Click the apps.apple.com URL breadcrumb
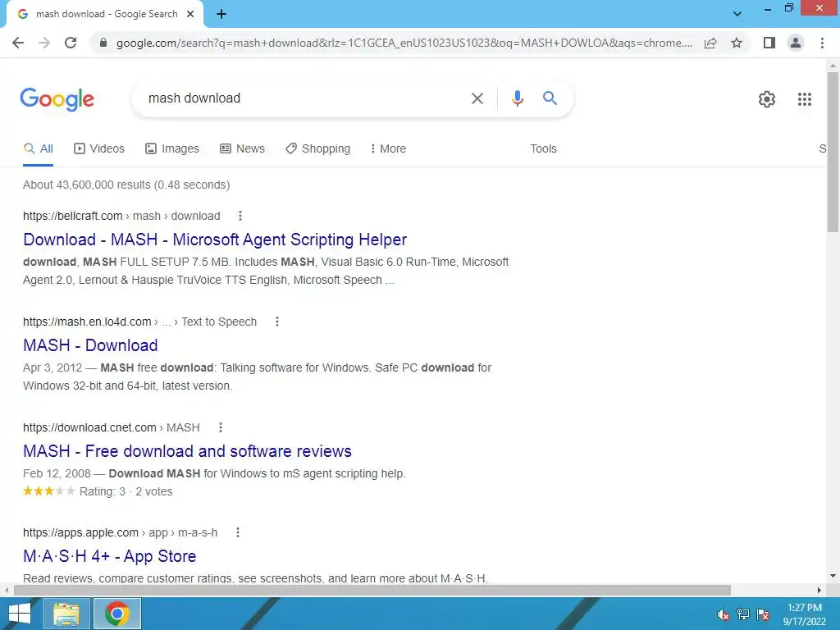Viewport: 840px width, 630px height. point(120,532)
